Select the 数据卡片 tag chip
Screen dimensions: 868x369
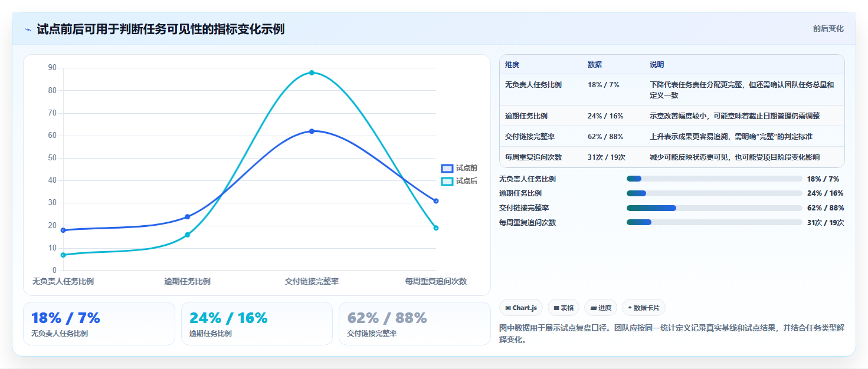(644, 308)
